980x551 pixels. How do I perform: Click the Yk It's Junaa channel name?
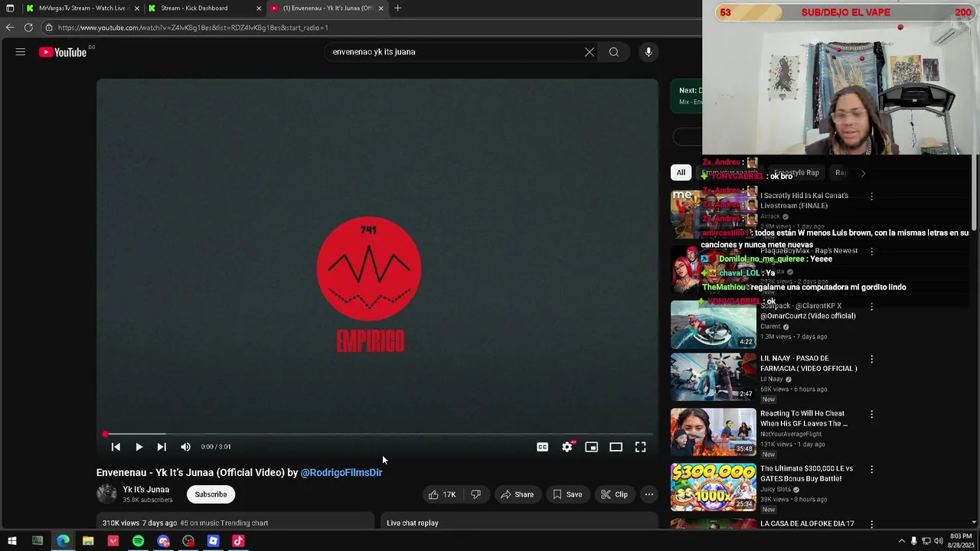[x=146, y=490]
